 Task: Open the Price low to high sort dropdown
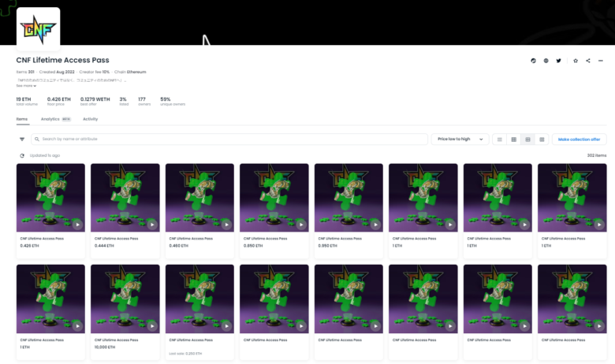click(x=460, y=139)
